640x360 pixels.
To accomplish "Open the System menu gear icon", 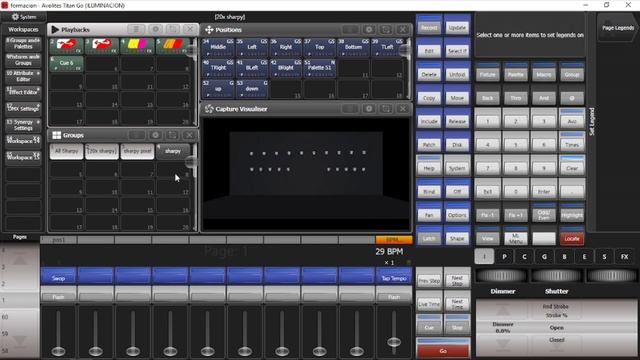I will (16, 17).
